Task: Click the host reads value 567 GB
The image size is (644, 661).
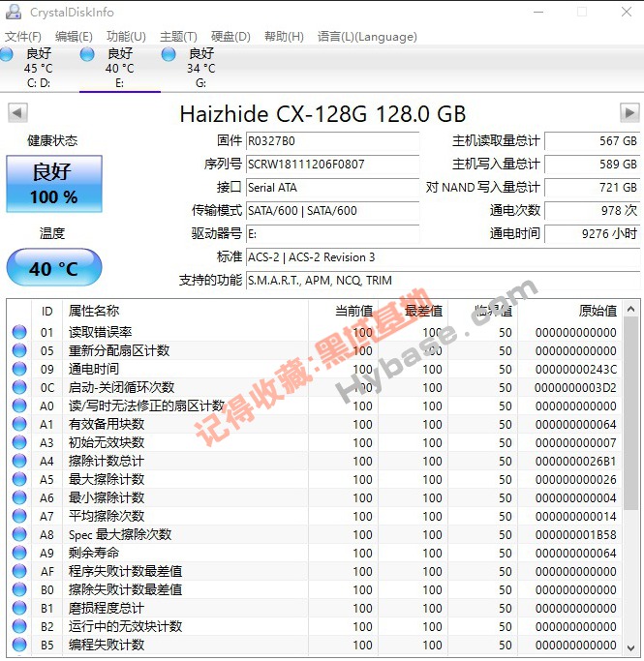Action: [x=592, y=140]
